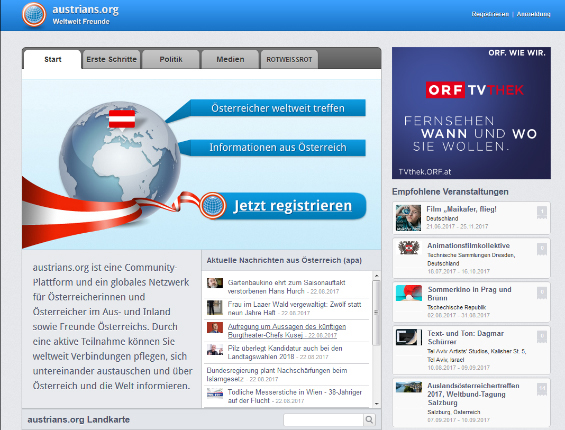Click thumbnail beside Gartenbaukino news item
565x430 pixels.
[215, 283]
